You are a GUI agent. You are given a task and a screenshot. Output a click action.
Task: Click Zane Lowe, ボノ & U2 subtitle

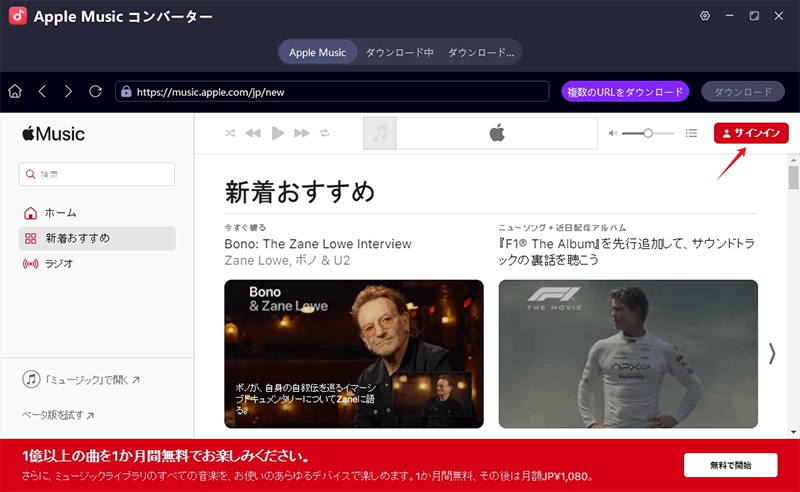click(287, 260)
